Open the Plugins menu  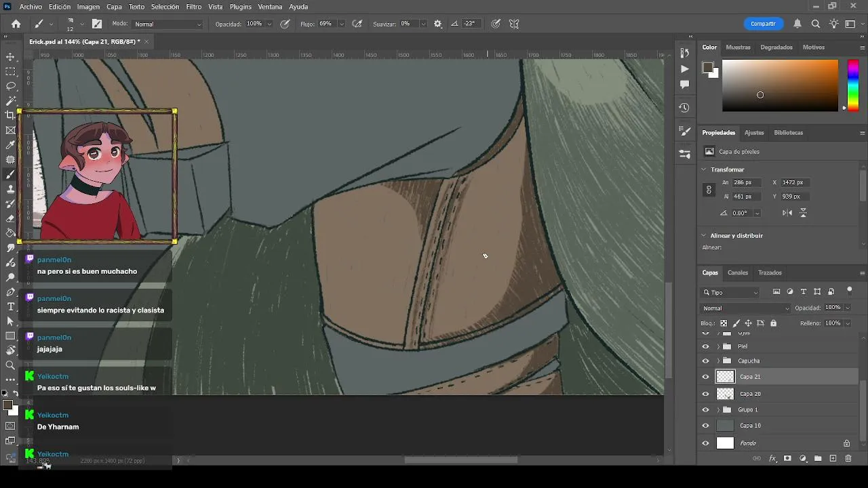(240, 7)
